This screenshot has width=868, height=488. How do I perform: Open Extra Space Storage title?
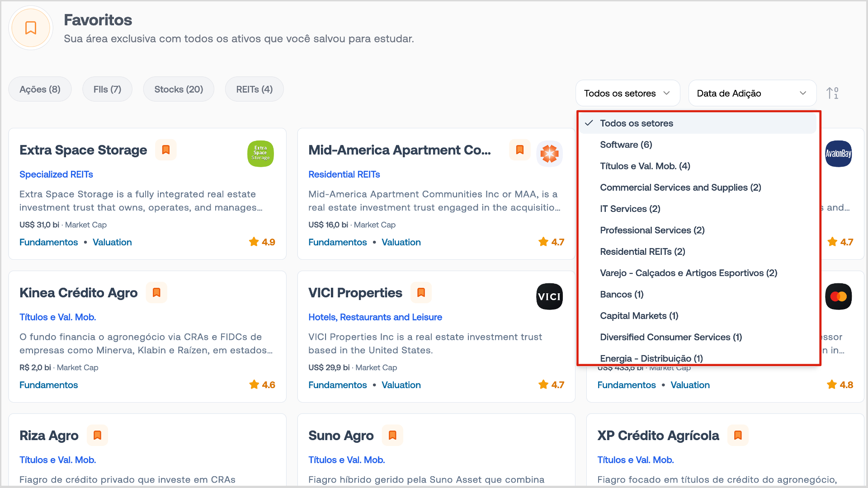click(x=83, y=150)
